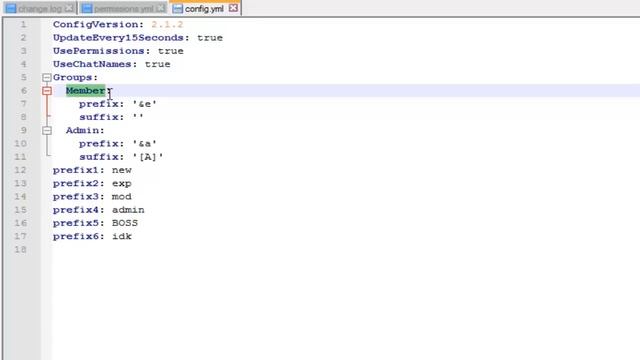Select the config.yml tab
This screenshot has width=640, height=360.
tap(205, 9)
